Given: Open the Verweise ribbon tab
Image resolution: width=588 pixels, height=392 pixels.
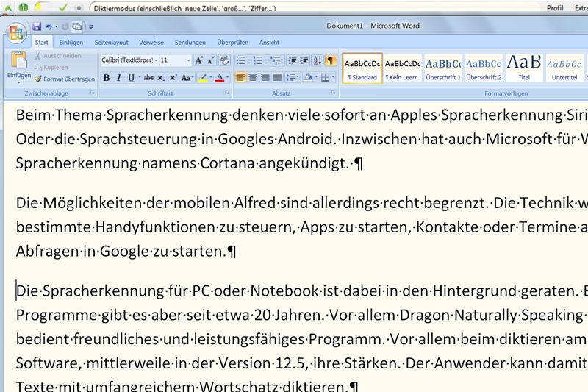Looking at the screenshot, I should (x=151, y=43).
